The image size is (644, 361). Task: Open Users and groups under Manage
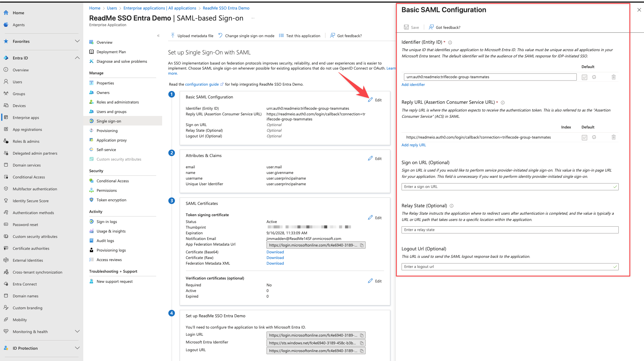tap(112, 112)
